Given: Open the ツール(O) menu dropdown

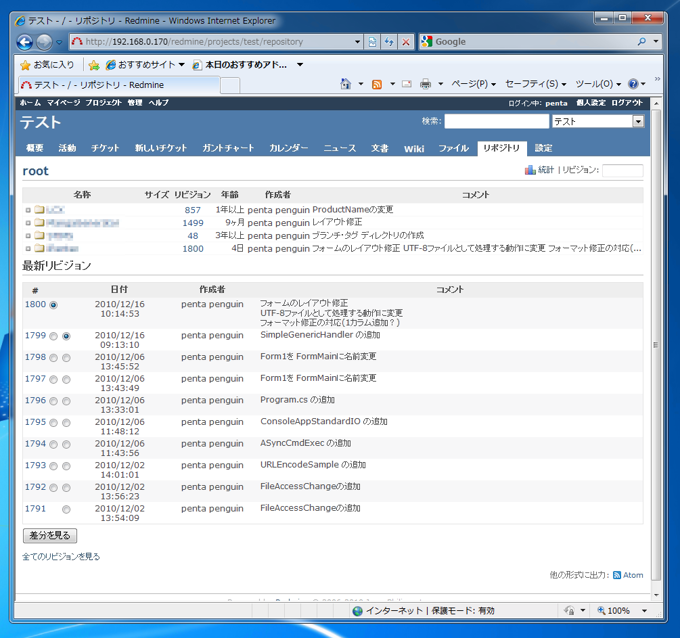Looking at the screenshot, I should (598, 84).
